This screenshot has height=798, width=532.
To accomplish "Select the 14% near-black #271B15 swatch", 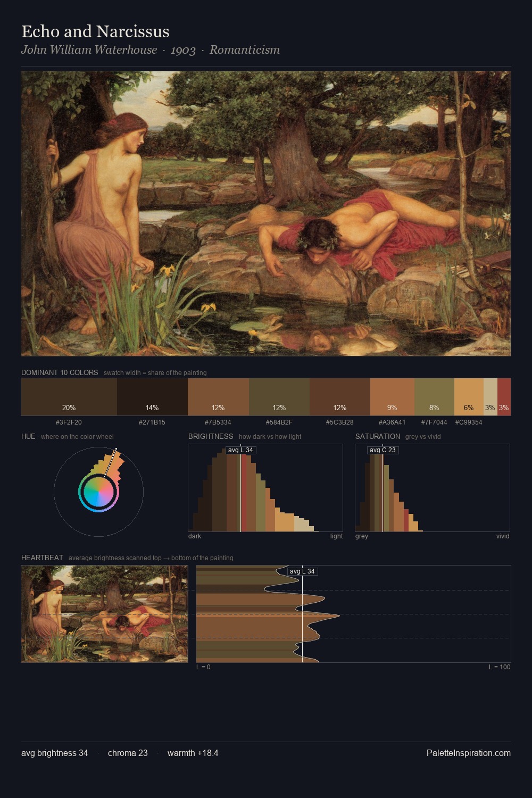I will coord(152,397).
